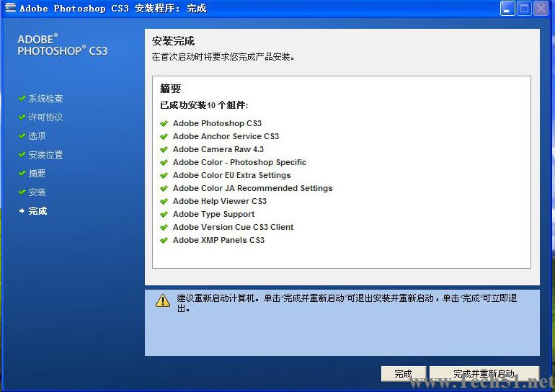Click the Adobe XMP Panels CS3 text

pos(218,240)
